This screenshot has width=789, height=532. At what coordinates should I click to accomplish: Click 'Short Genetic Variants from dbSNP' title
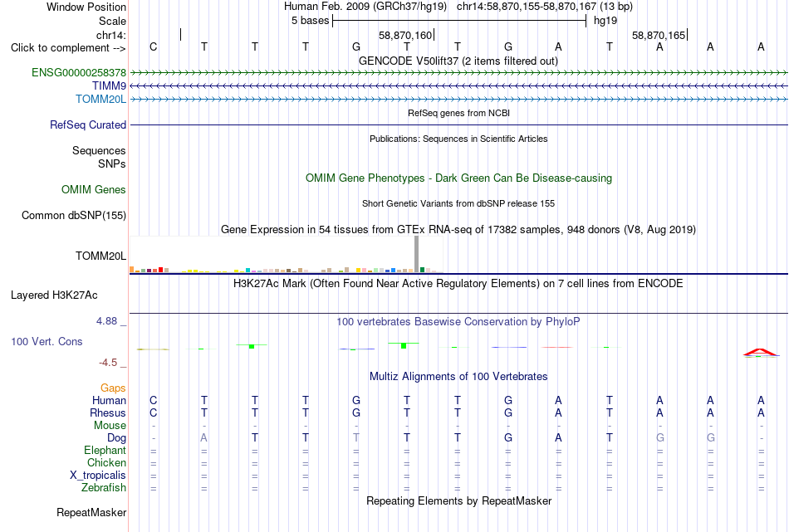458,203
